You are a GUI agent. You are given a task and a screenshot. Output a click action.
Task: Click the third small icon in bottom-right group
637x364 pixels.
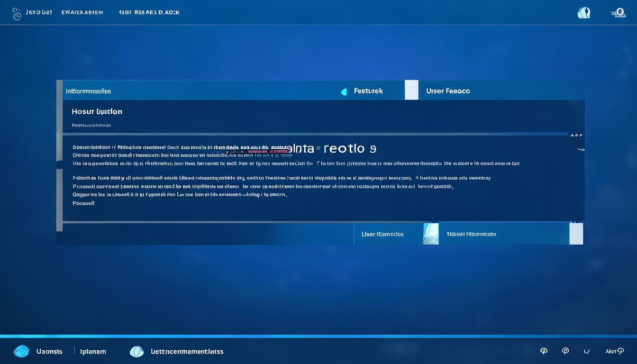587,351
